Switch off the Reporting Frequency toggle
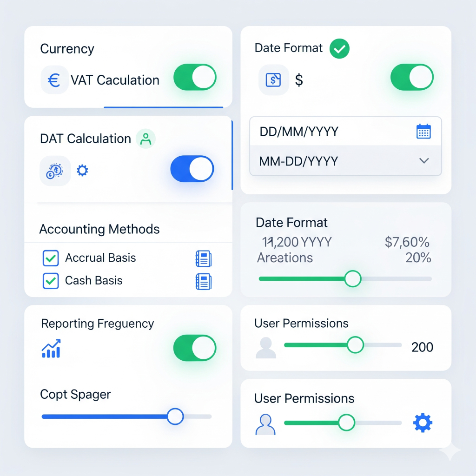The image size is (476, 476). point(195,348)
